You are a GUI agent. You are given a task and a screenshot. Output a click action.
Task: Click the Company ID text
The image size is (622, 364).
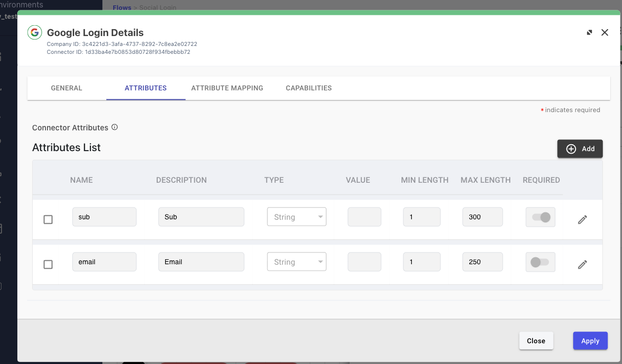(x=122, y=44)
